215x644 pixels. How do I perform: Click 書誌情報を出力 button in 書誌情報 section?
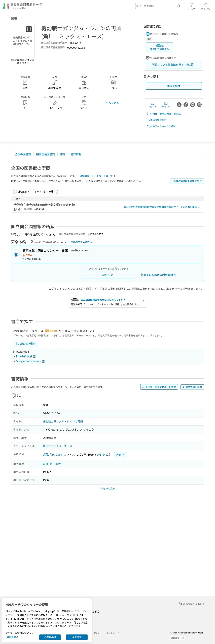click(192, 387)
